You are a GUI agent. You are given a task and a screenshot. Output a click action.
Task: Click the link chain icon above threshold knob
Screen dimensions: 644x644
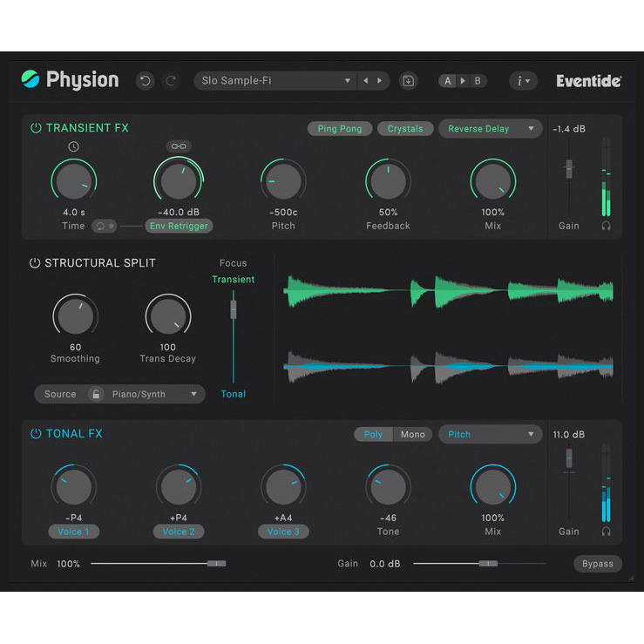(x=179, y=146)
